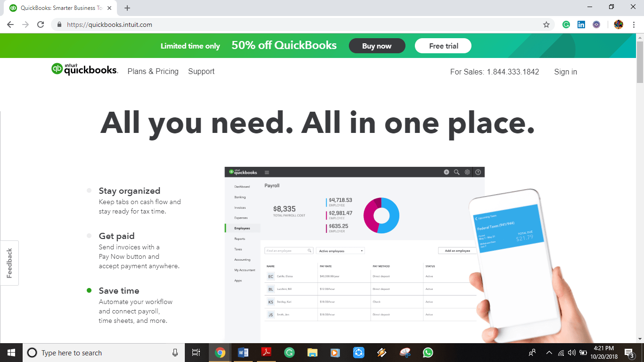Click help question mark in QuickBooks preview

[478, 172]
